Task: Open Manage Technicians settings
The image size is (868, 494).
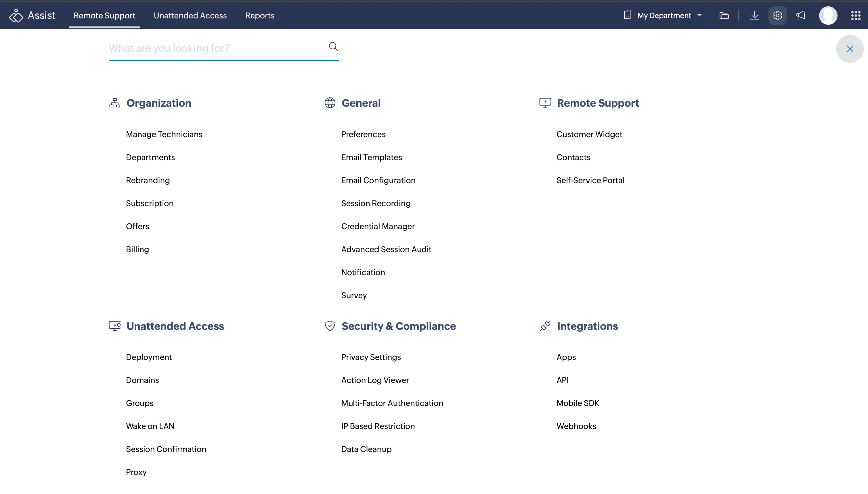Action: (x=164, y=134)
